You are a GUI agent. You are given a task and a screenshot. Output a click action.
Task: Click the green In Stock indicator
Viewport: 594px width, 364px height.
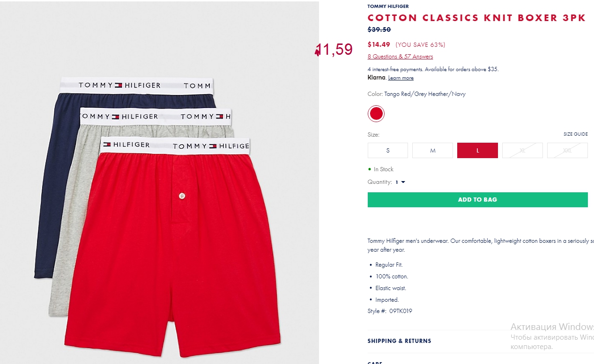(x=381, y=169)
